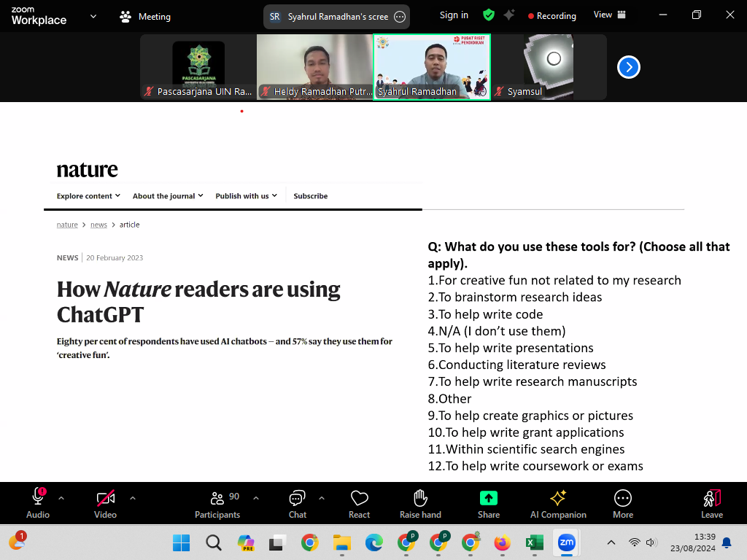Expand Publish with us menu

click(x=247, y=195)
